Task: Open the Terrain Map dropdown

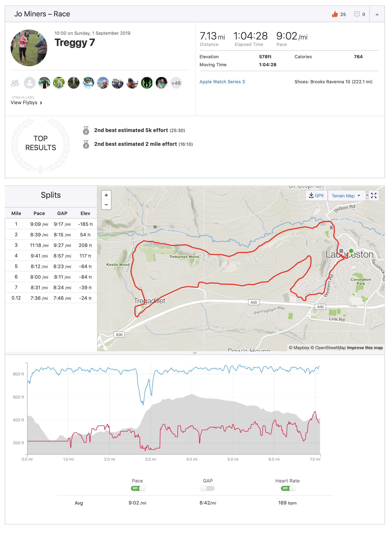Action: coord(346,196)
